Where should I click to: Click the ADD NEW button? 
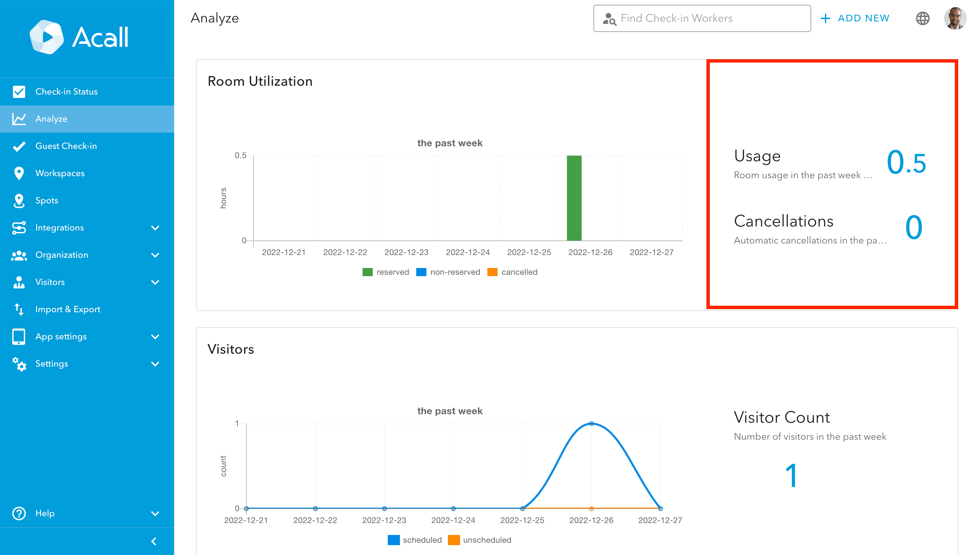coord(854,18)
